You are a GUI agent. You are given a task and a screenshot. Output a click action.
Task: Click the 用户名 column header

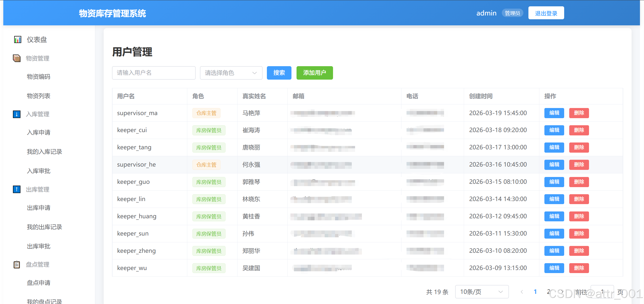point(126,96)
